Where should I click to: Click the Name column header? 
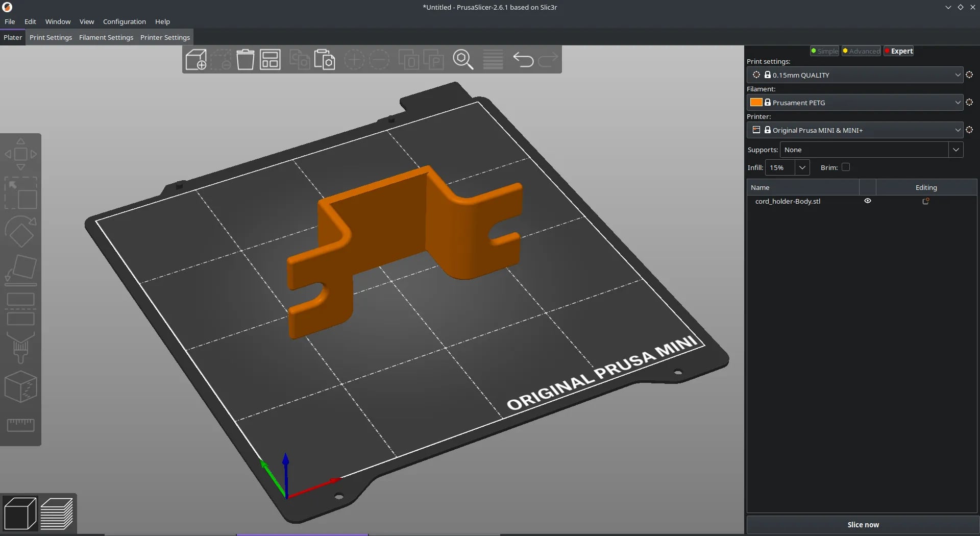[x=803, y=187]
